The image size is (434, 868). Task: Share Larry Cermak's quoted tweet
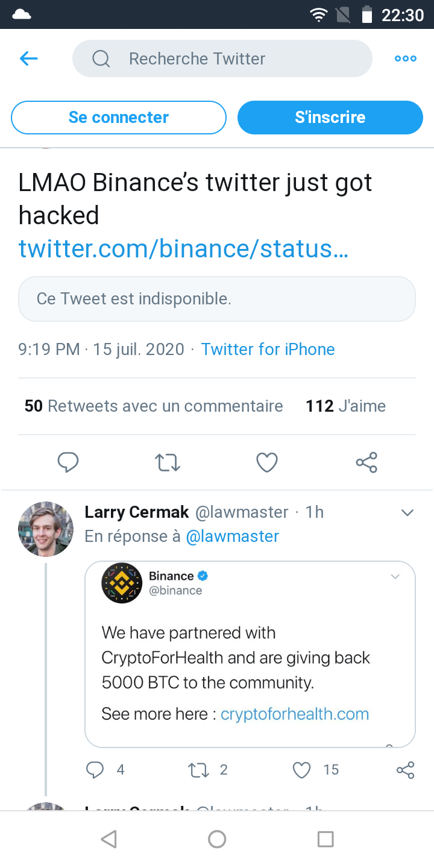[x=405, y=770]
